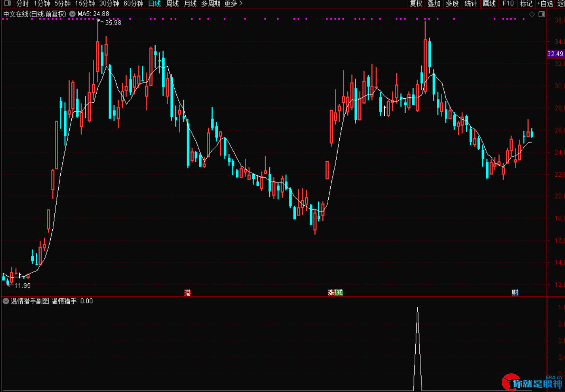Activate the 画线 drawing tools
Viewport: 565px width, 392px height.
489,3
